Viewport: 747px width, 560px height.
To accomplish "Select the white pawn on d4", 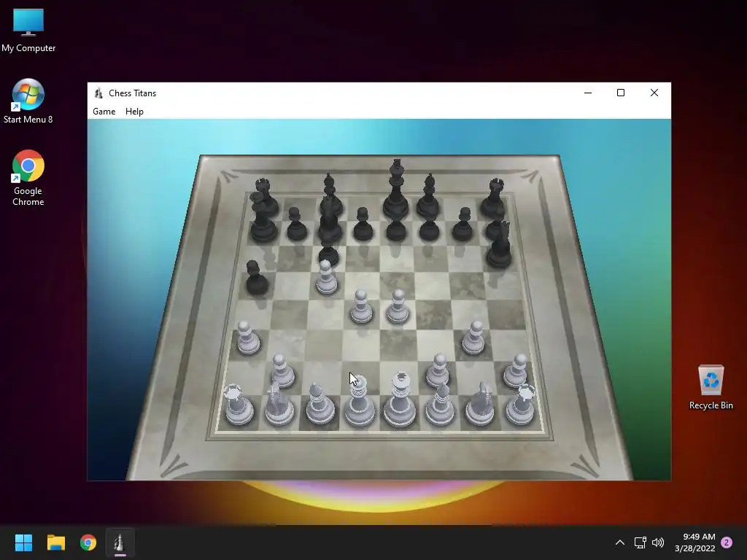I will click(361, 307).
